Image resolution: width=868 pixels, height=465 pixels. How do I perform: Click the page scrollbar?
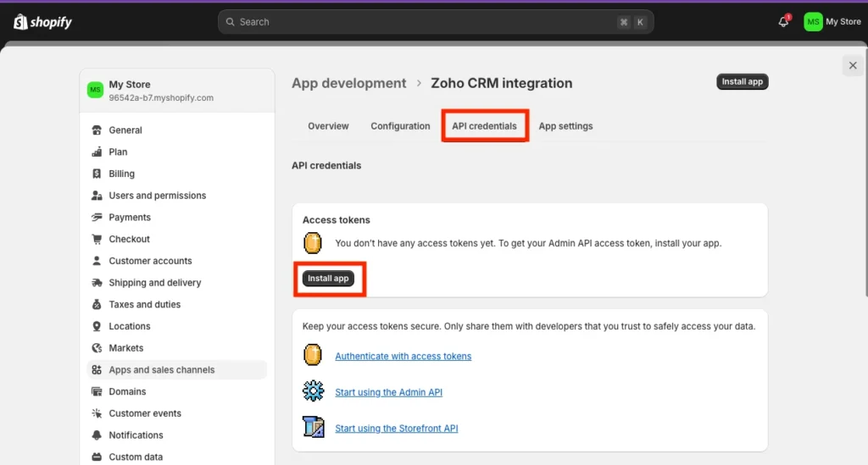(865, 174)
